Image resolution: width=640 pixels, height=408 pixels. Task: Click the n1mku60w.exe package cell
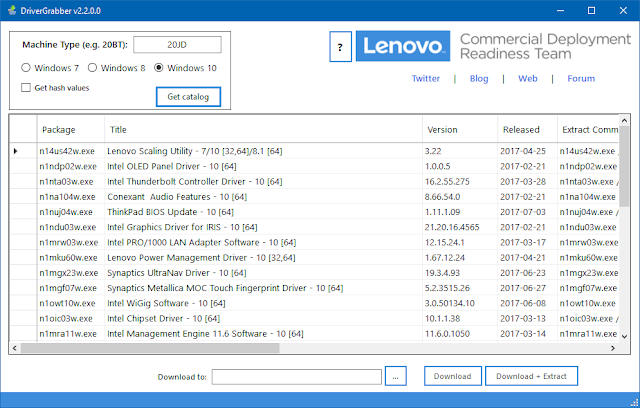point(71,258)
